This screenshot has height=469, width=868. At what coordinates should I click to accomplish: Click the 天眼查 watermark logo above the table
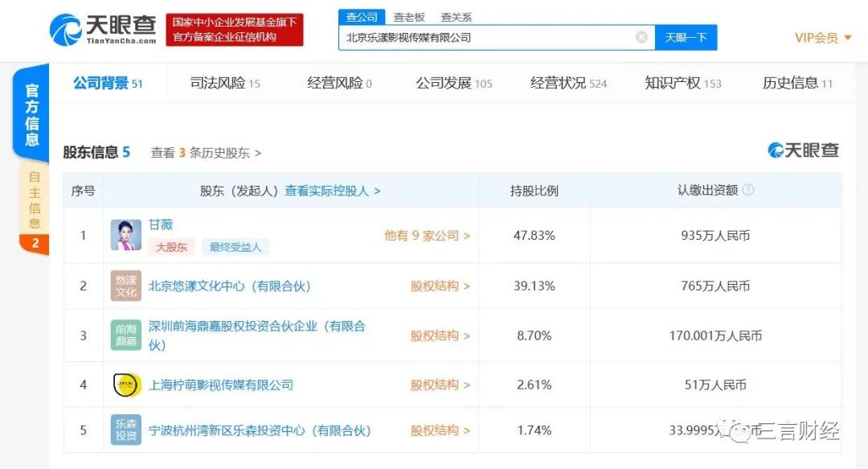(x=804, y=150)
